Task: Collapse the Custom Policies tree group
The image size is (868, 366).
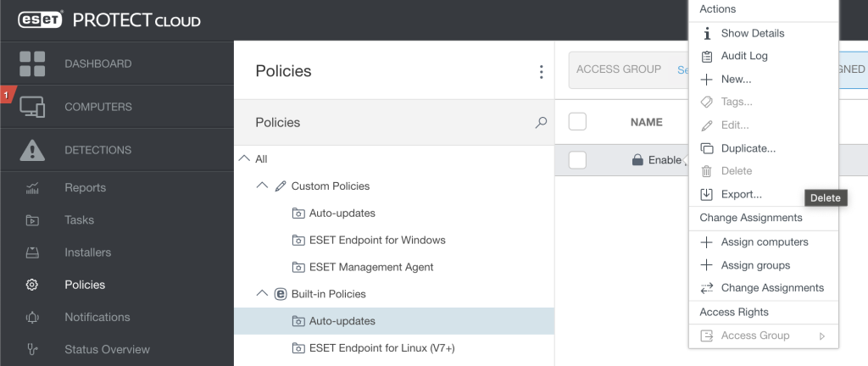Action: click(x=262, y=186)
